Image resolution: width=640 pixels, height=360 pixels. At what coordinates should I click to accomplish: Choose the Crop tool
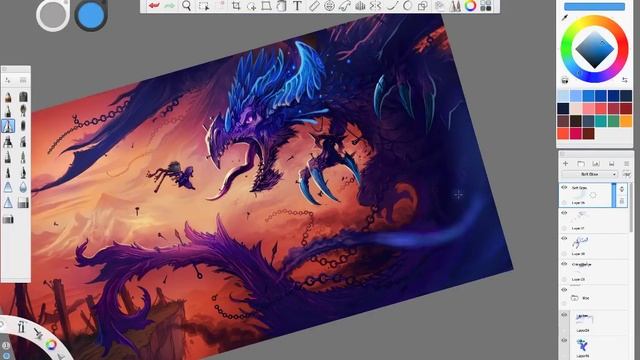coord(236,6)
